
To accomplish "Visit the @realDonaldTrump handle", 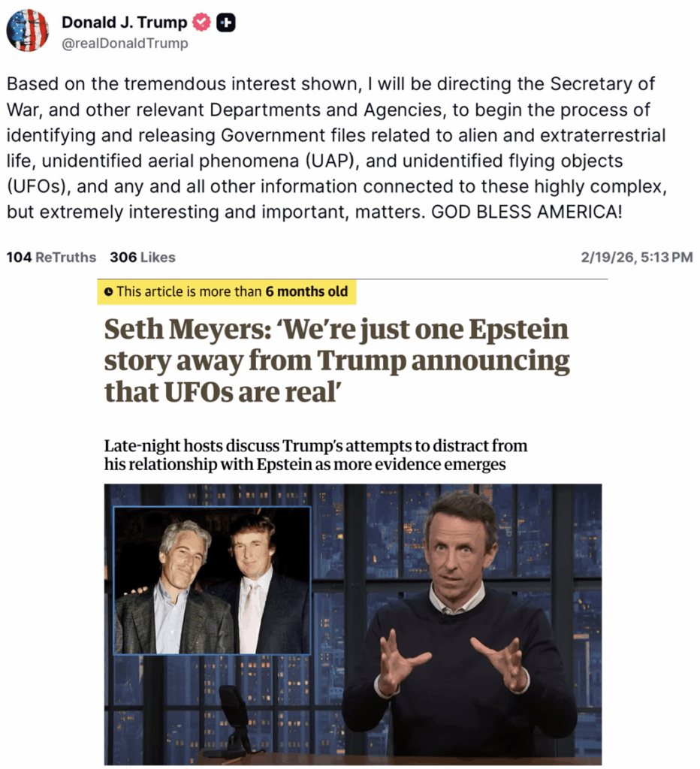I will [125, 44].
